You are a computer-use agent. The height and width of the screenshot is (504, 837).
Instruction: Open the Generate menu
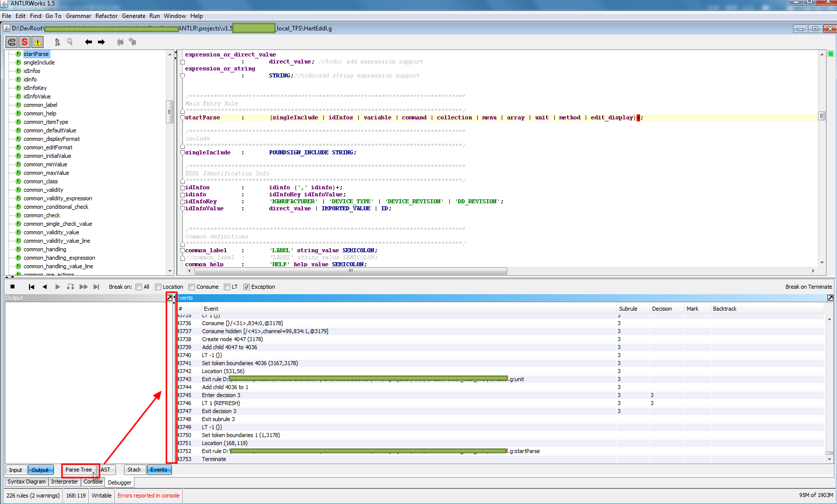click(x=134, y=16)
